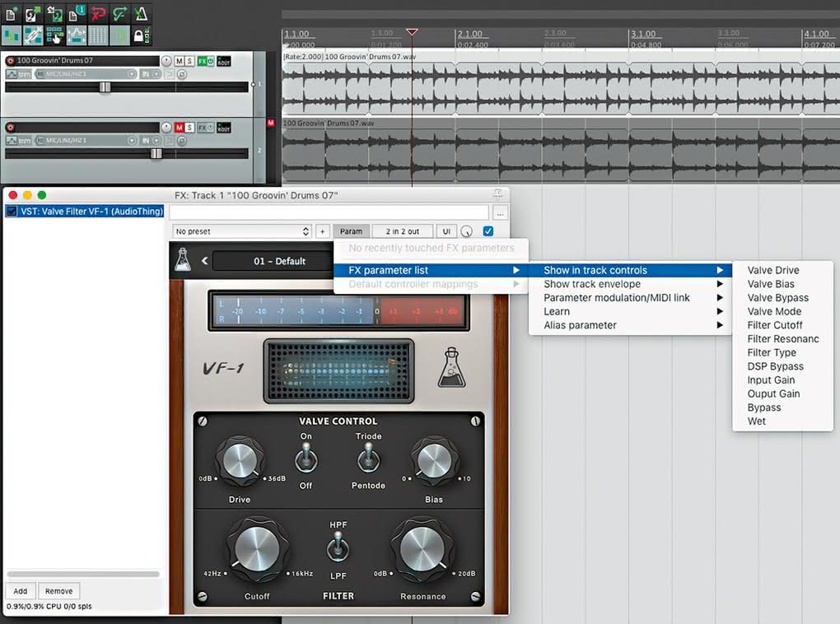
Task: Choose Wet in the parameter submenu
Action: [x=782, y=421]
